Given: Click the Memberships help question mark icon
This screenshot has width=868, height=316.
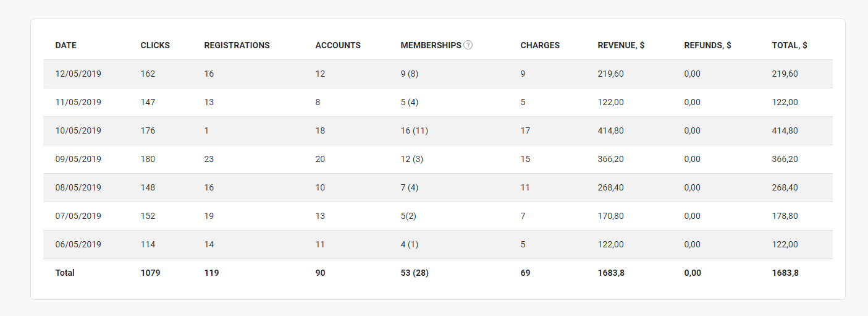Looking at the screenshot, I should 468,45.
